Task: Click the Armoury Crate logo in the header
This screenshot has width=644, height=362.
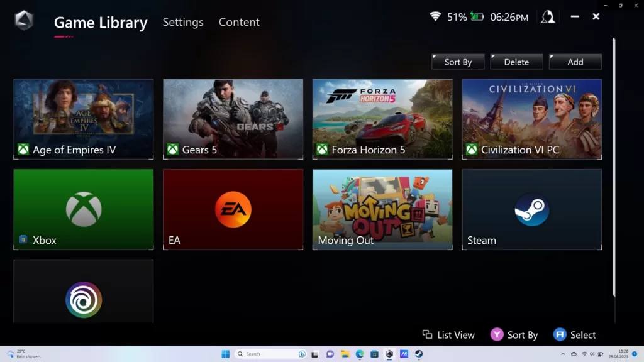Action: (x=24, y=20)
